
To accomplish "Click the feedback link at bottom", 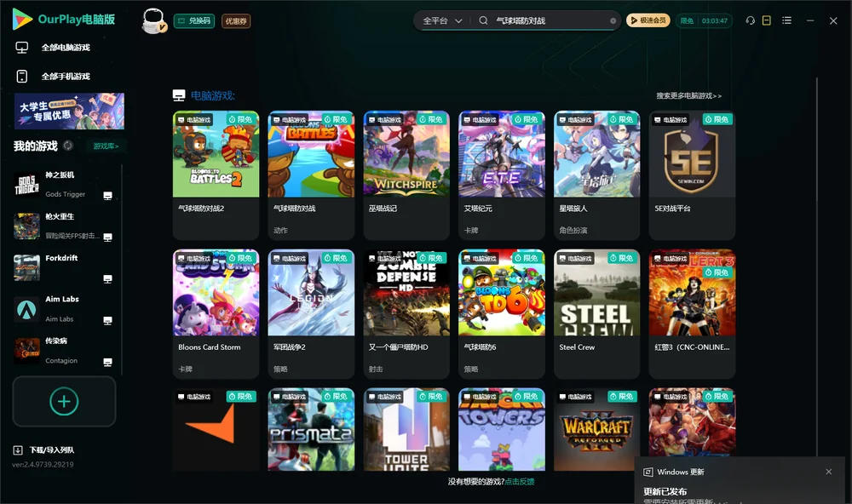I will click(x=520, y=481).
